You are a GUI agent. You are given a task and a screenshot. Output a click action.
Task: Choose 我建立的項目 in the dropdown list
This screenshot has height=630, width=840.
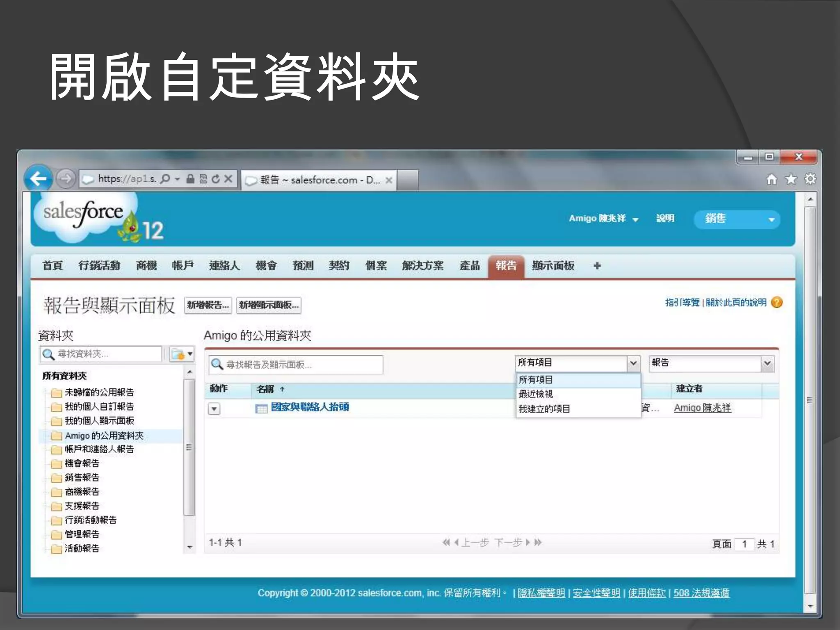578,409
